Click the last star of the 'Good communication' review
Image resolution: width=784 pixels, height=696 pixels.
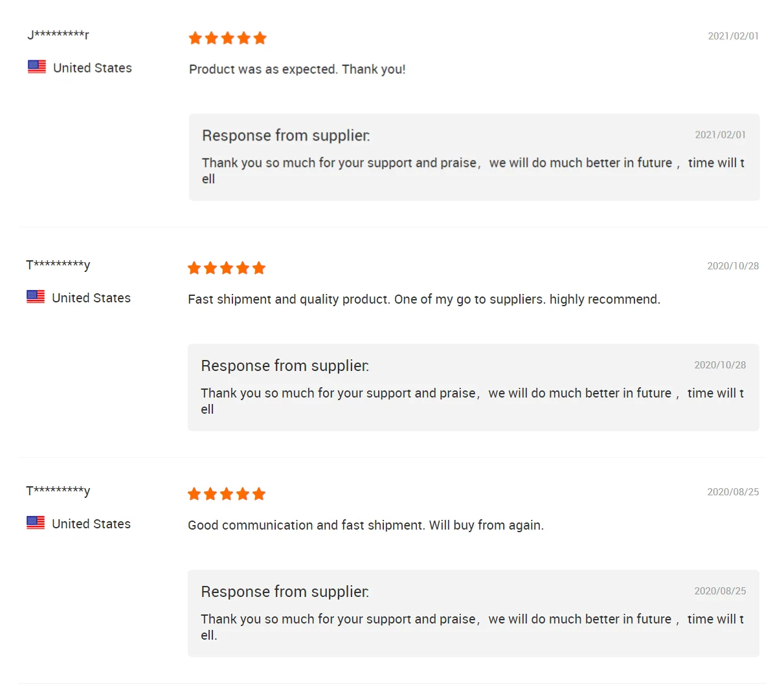(259, 495)
